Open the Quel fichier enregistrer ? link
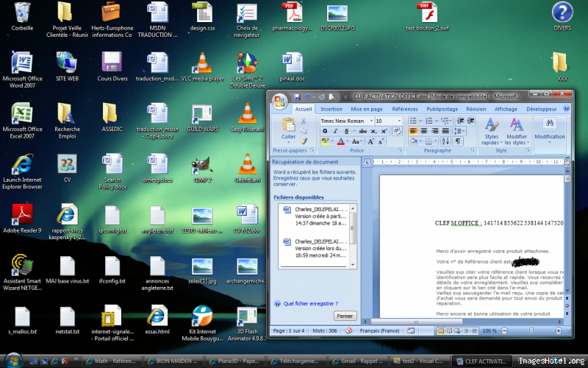The width and height of the screenshot is (588, 368). tap(310, 303)
